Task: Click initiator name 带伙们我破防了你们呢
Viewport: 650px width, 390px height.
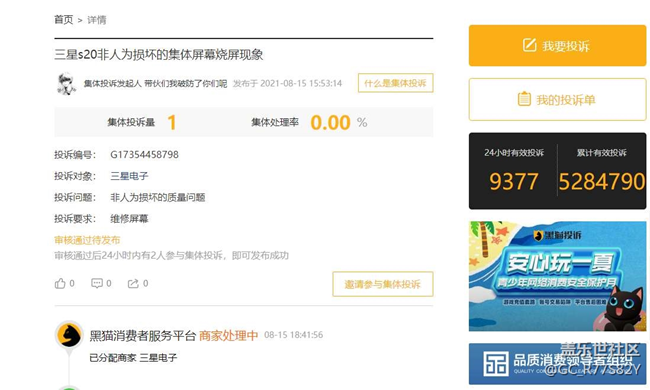Action: click(x=186, y=84)
